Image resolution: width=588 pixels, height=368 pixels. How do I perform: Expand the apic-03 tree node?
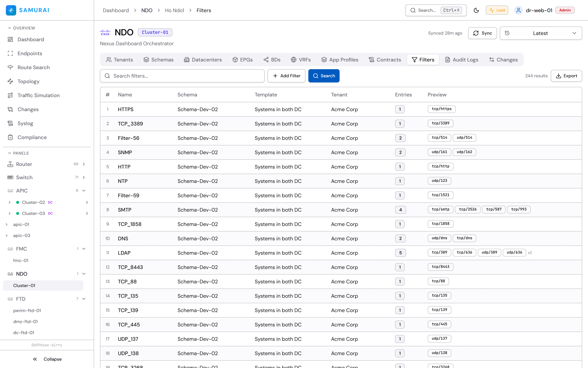tap(7, 235)
